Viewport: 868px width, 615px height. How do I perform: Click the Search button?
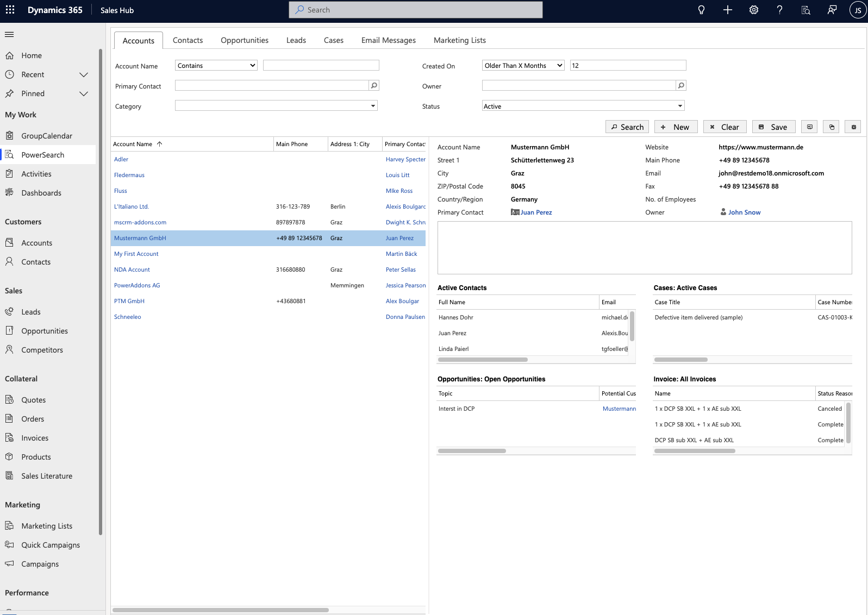click(x=627, y=127)
